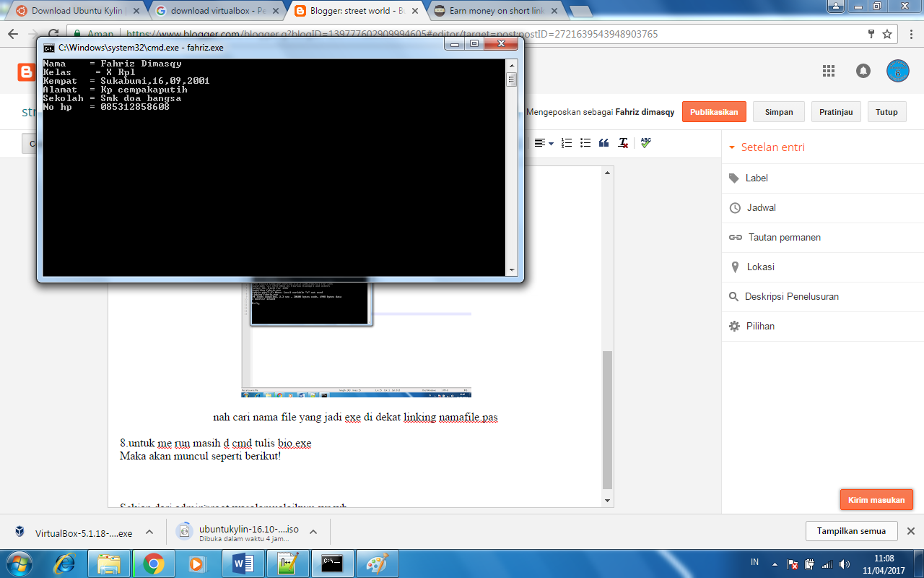Switch to the Earn money on short links tab
Image resolution: width=924 pixels, height=578 pixels.
coord(489,11)
